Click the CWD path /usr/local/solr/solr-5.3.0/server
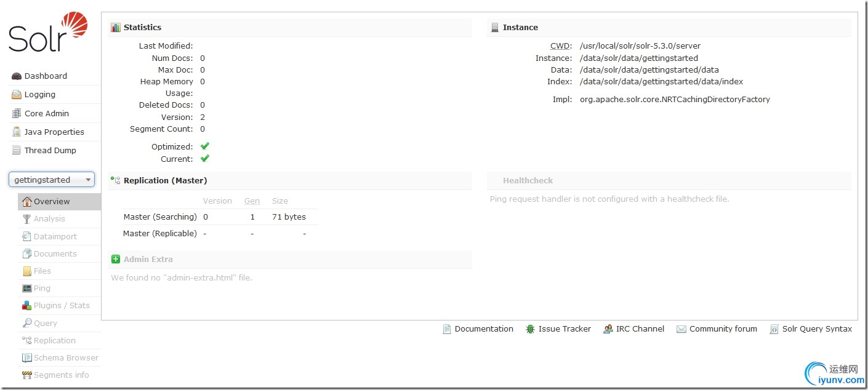The width and height of the screenshot is (868, 390). 640,46
